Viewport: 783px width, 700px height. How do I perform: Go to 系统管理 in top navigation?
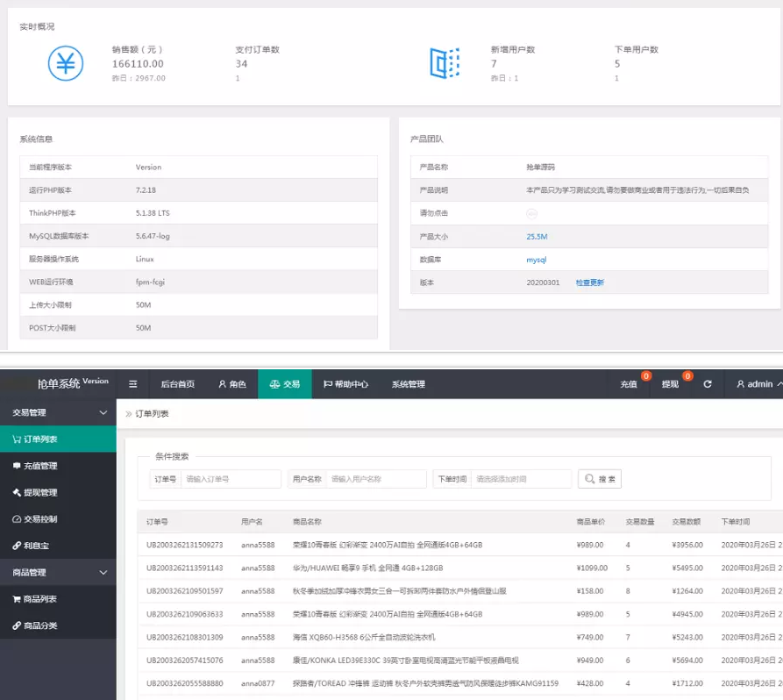408,384
